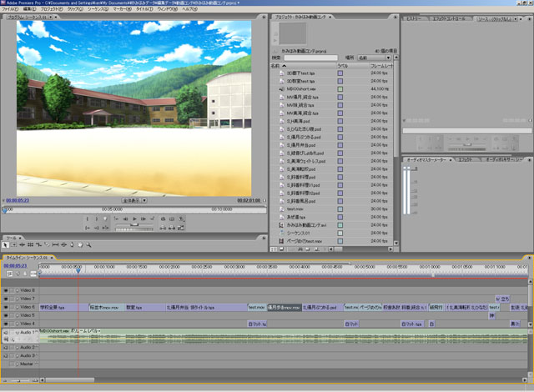Click the 検索 search field in Project panel
Viewport: 534px width, 392px height.
[310, 58]
